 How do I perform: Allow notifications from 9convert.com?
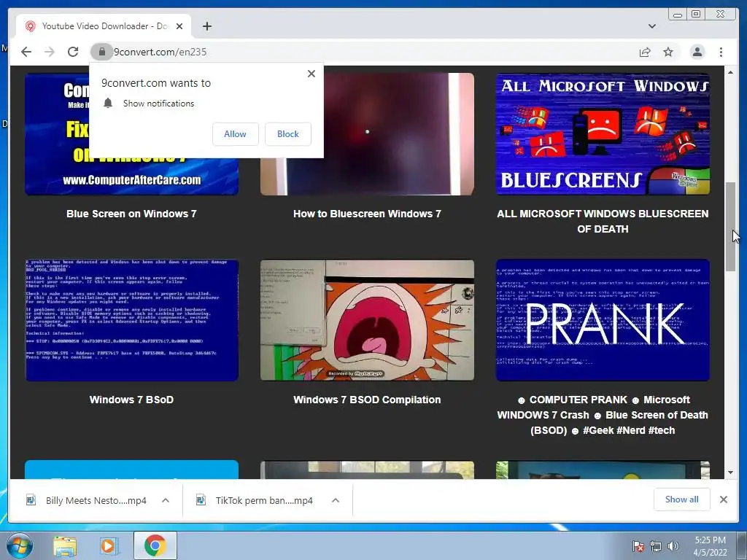click(236, 134)
